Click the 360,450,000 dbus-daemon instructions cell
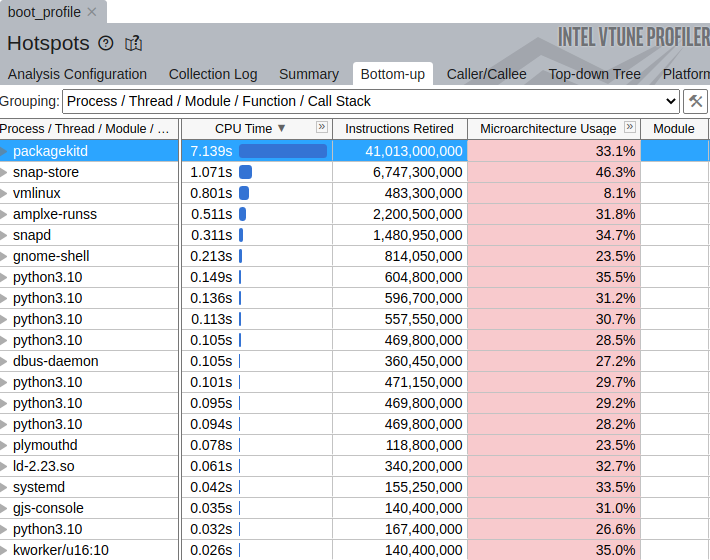Viewport: 710px width, 560px height. click(x=400, y=361)
